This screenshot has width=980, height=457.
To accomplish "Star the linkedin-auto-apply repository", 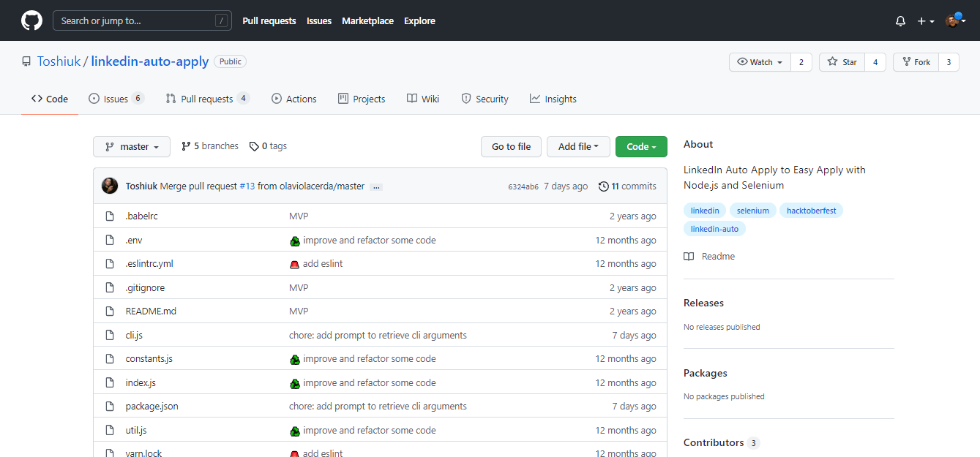I will tap(842, 62).
